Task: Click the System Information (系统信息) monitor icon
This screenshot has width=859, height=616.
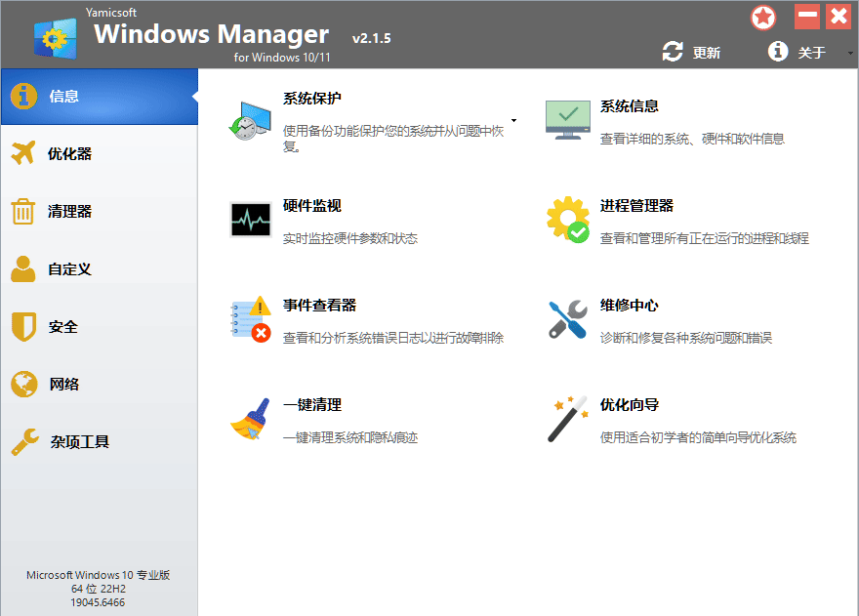Action: coord(567,120)
